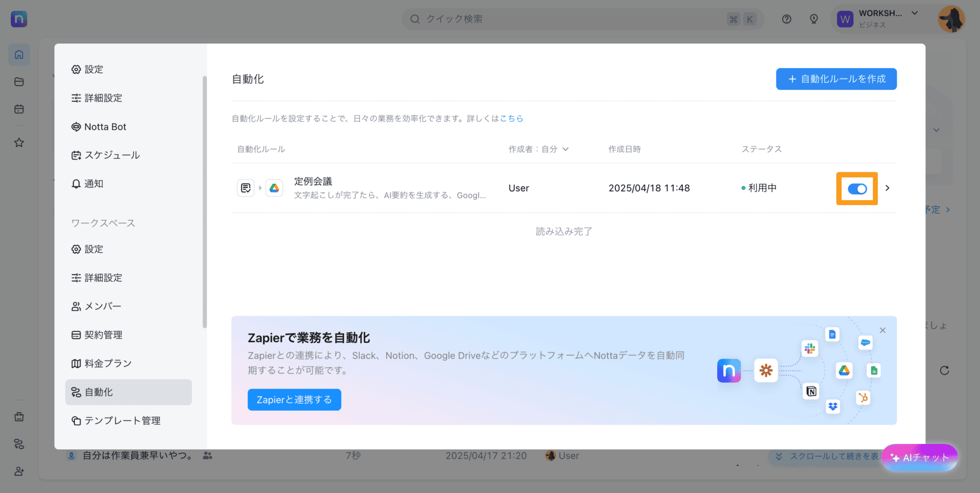Screen dimensions: 980x493
Task: Click the 2025/04/18 11:48 date cell
Action: pos(649,188)
